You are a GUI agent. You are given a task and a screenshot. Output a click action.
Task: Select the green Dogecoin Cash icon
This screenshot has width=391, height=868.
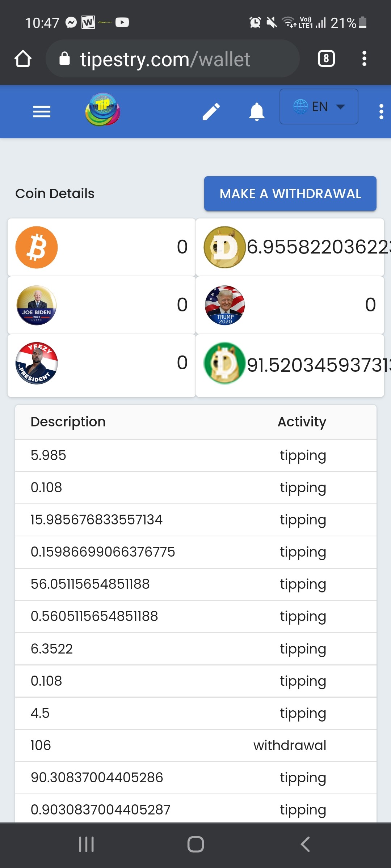click(x=225, y=363)
